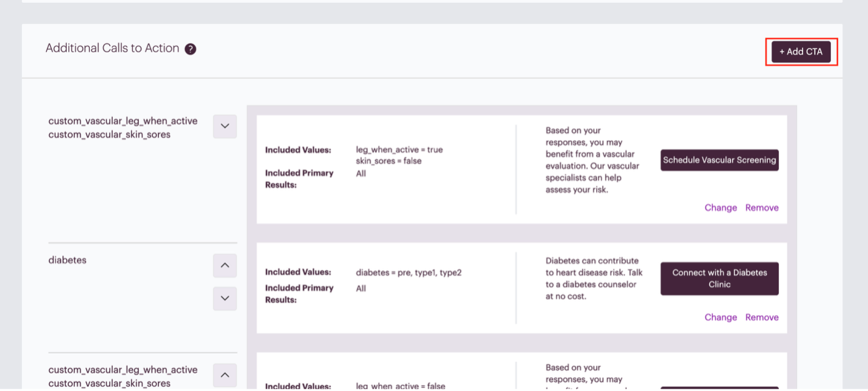Viewport: 868px width, 391px height.
Task: Remove the diabetes clinic CTA
Action: (762, 318)
